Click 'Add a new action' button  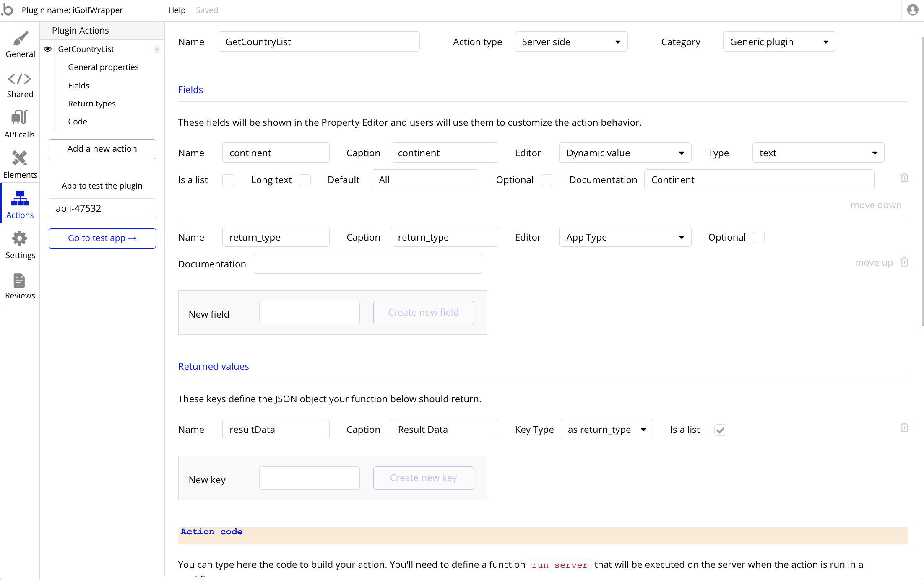(102, 149)
